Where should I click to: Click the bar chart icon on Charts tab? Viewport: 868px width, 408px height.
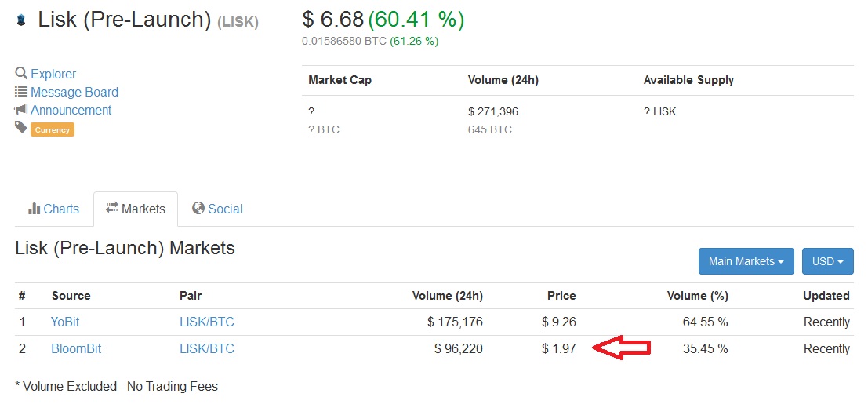[x=34, y=209]
